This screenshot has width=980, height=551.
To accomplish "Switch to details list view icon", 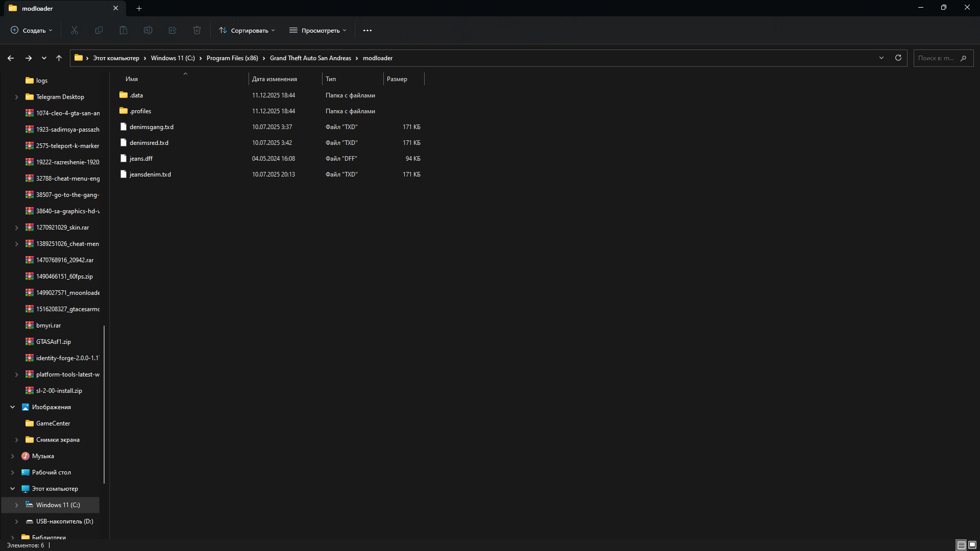I will point(961,545).
